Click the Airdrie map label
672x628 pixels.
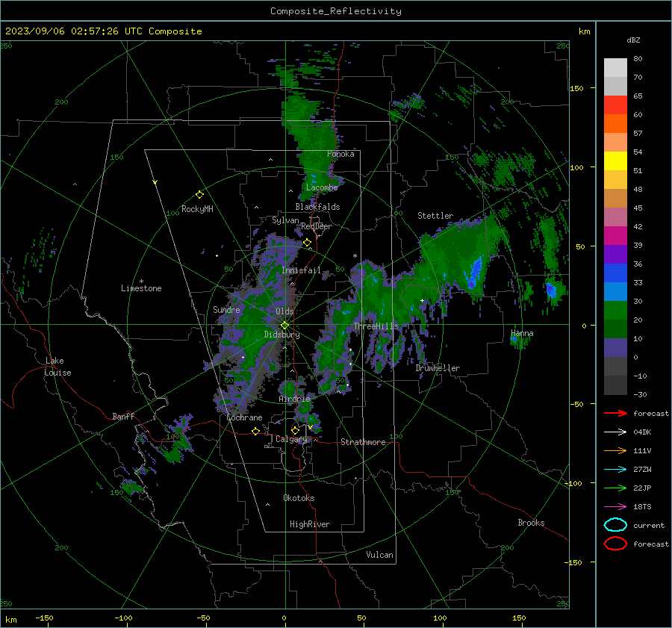(294, 399)
